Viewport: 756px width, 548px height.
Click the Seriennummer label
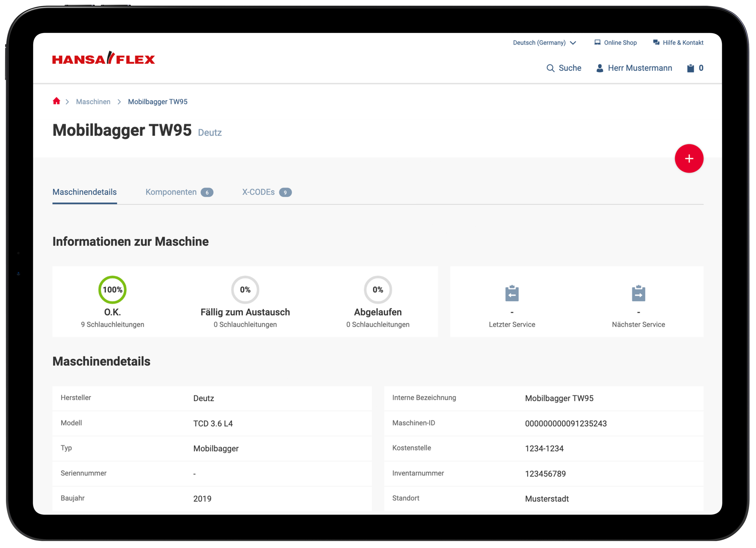tap(83, 473)
